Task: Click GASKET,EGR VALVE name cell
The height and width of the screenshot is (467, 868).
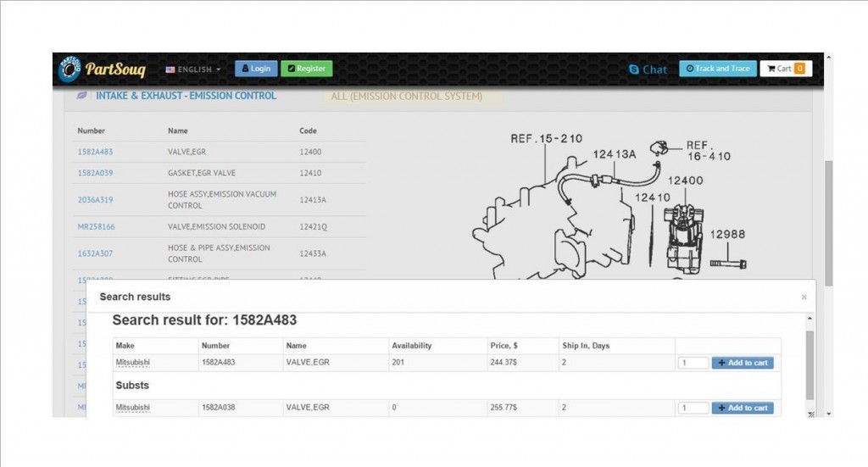Action: [202, 173]
